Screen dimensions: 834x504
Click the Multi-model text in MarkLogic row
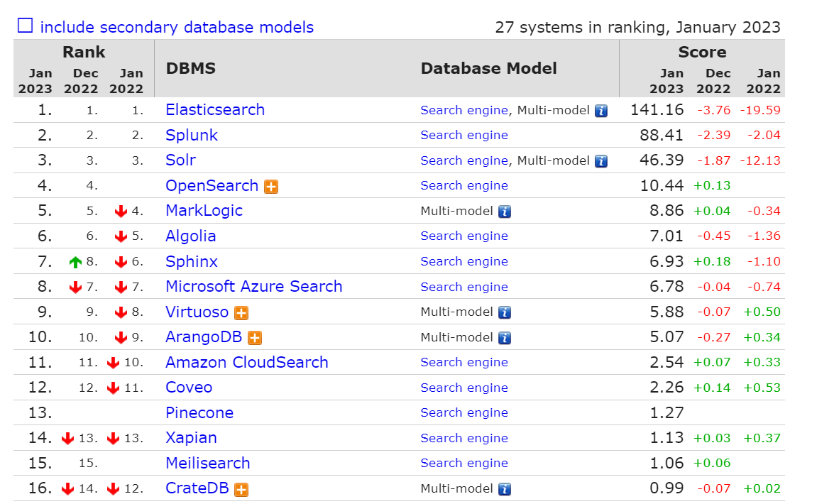pyautogui.click(x=457, y=212)
